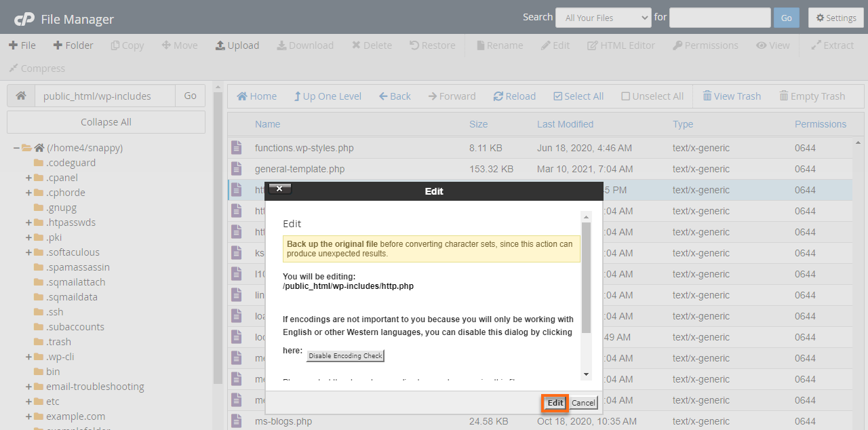This screenshot has height=430, width=868.
Task: Click the home icon beside the path field
Action: coord(20,96)
